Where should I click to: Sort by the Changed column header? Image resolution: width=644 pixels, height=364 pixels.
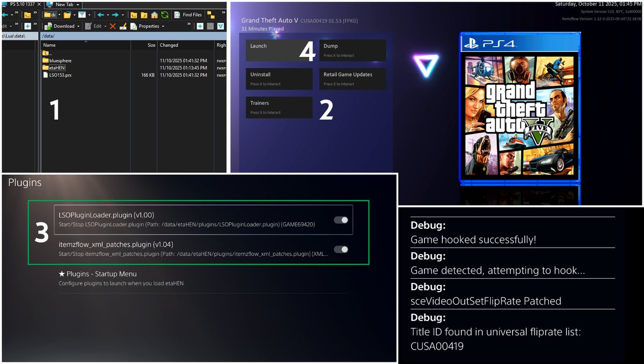pos(186,45)
